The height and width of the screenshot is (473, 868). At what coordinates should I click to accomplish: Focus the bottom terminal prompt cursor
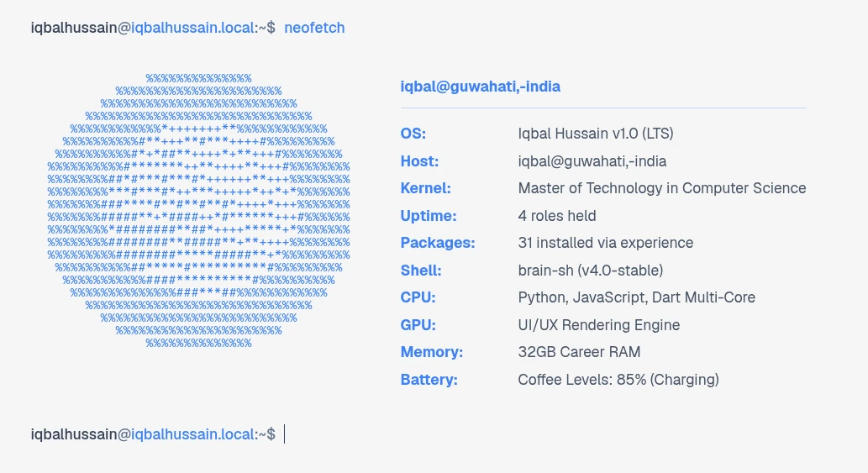click(x=285, y=434)
